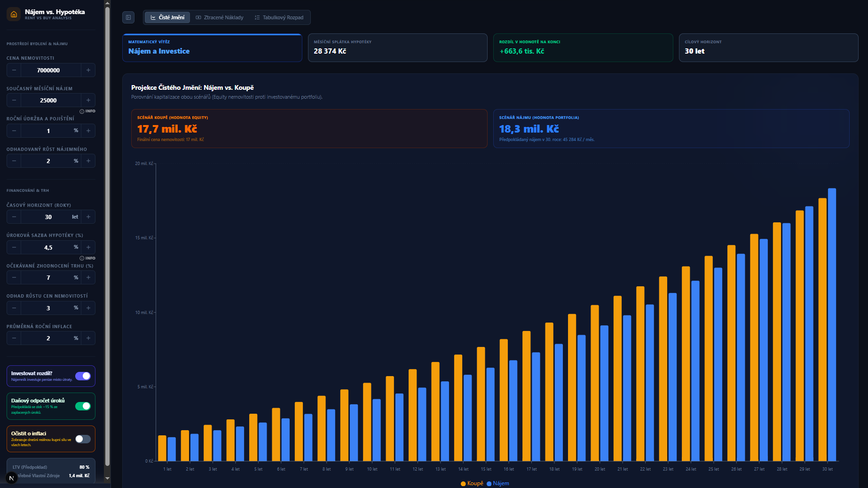Viewport: 868px width, 488px height.
Task: Enable the Očistit o inflaci toggle
Action: click(x=83, y=439)
